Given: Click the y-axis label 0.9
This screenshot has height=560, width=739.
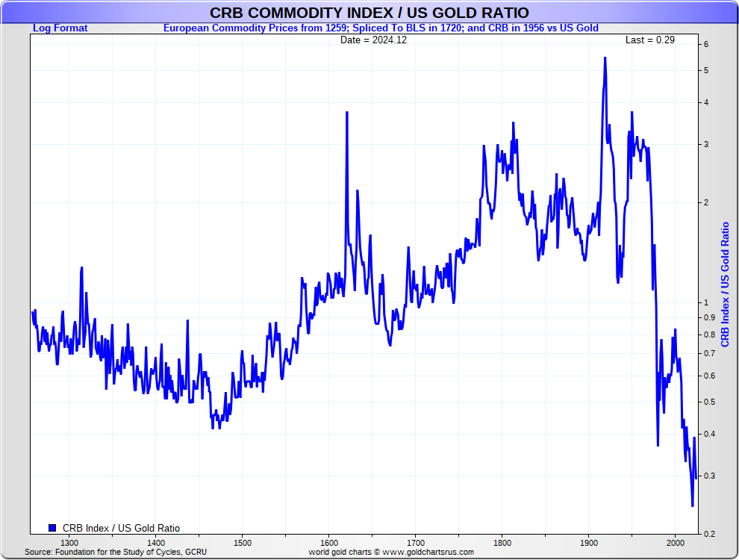Looking at the screenshot, I should tap(709, 318).
